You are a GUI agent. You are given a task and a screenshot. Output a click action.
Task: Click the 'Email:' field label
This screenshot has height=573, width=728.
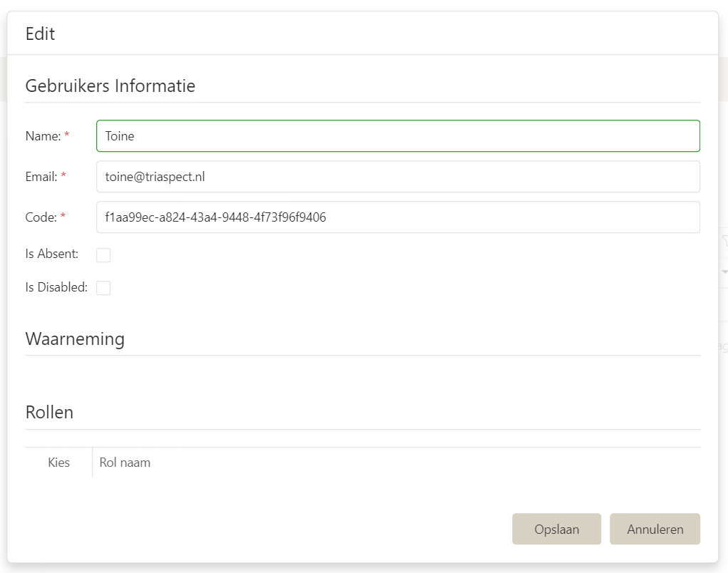tap(41, 177)
